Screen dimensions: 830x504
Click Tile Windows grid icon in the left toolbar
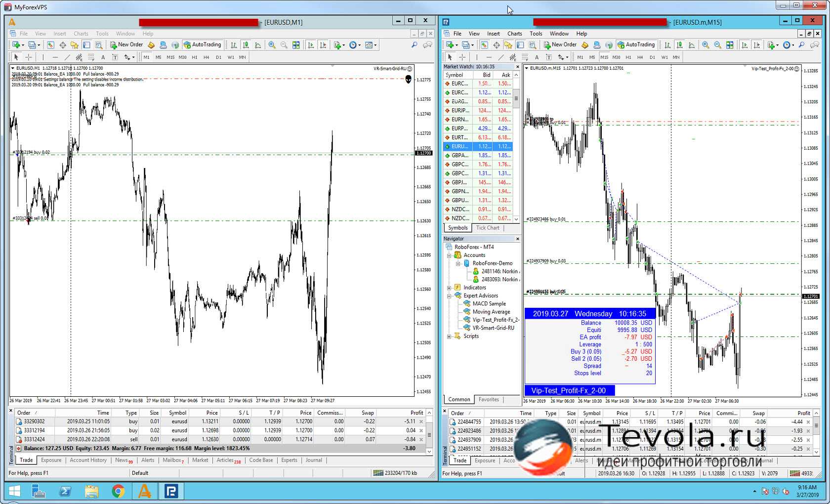tap(296, 45)
